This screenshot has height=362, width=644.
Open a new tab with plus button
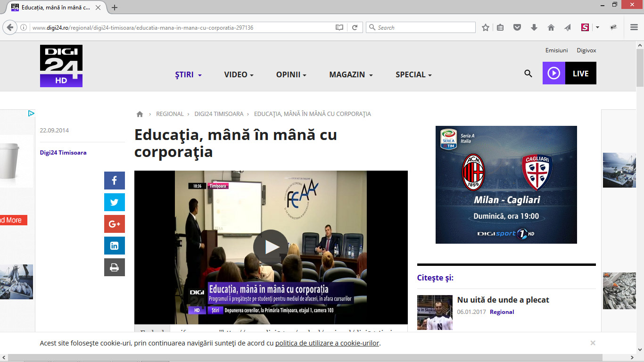[115, 8]
